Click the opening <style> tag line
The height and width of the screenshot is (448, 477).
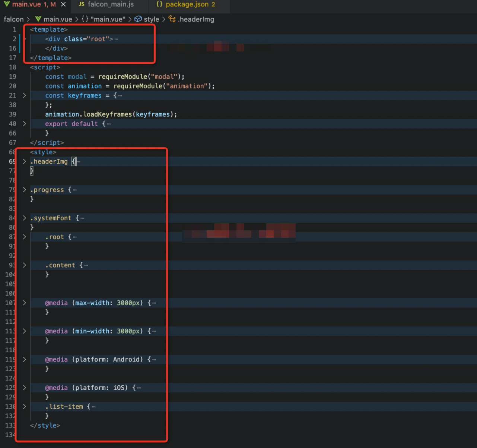43,152
